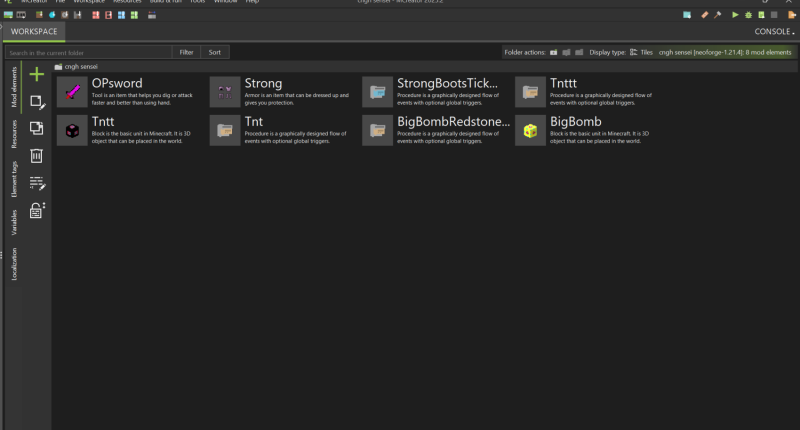Click the Sort button
This screenshot has width=800, height=430.
click(215, 53)
